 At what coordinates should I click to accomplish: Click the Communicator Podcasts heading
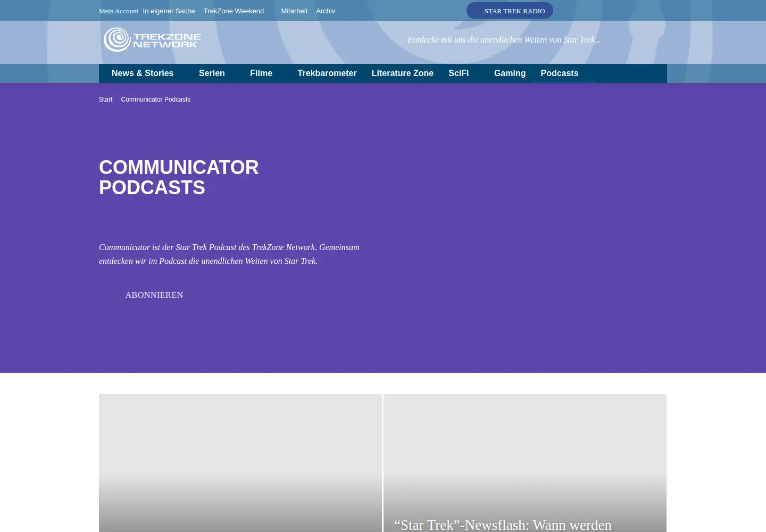[x=179, y=178]
